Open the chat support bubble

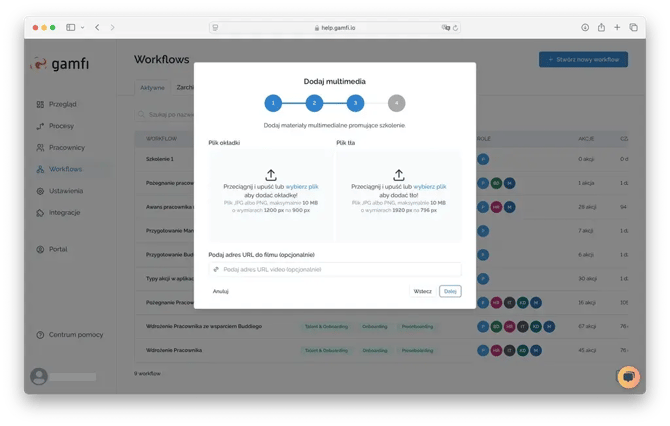click(x=629, y=377)
